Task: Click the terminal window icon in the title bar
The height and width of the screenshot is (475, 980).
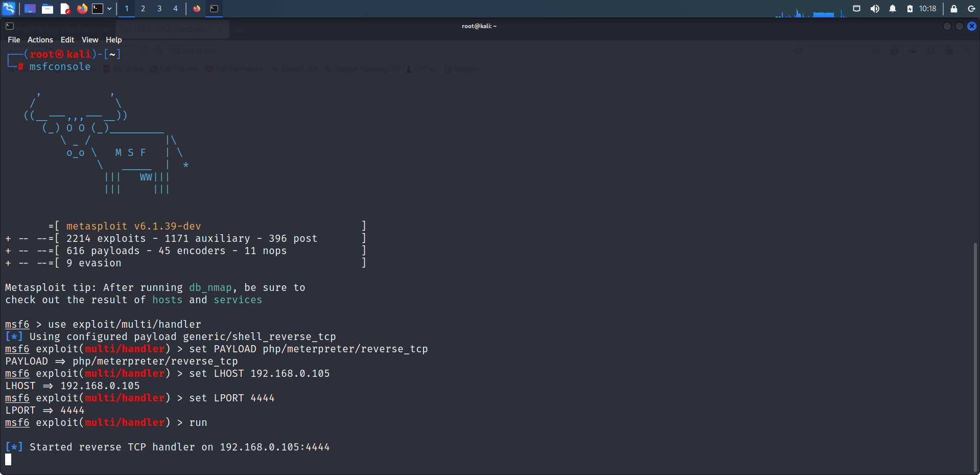Action: [10, 26]
